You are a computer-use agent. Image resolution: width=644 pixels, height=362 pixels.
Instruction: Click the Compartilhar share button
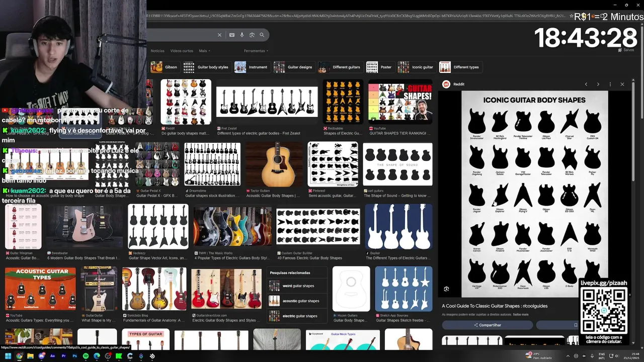click(x=487, y=325)
